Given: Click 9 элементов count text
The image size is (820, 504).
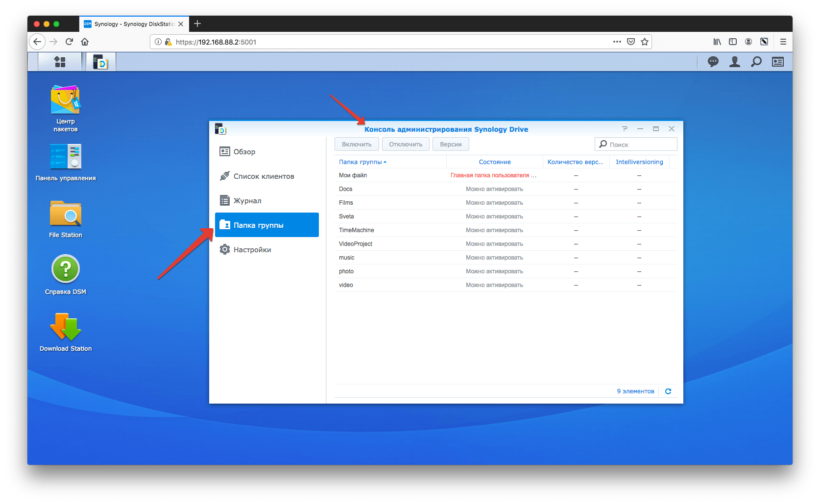Looking at the screenshot, I should pyautogui.click(x=635, y=391).
